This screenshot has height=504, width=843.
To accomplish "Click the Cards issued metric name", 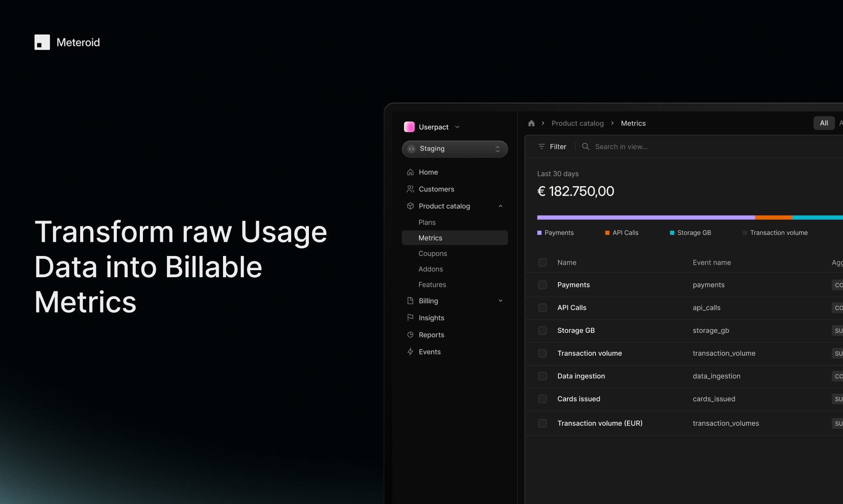I will (579, 399).
